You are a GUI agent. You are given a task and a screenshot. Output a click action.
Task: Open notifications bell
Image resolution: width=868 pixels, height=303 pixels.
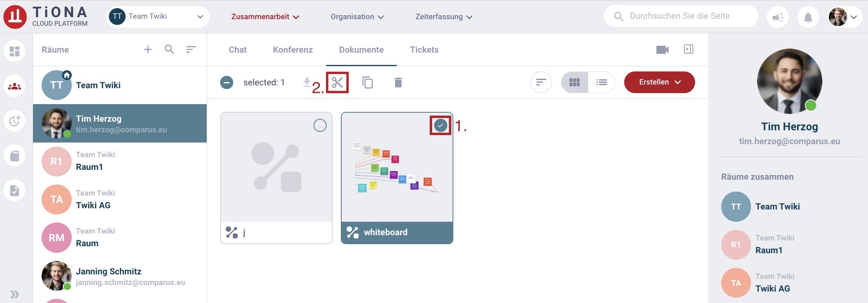click(808, 17)
